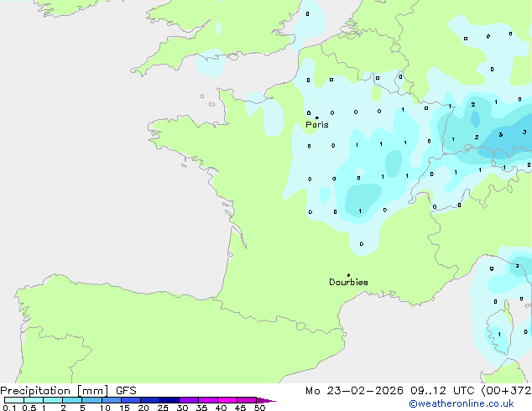Screen dimensions: 532x411
Task: Click the '09..12 UTC' time text
Action: [x=442, y=391]
